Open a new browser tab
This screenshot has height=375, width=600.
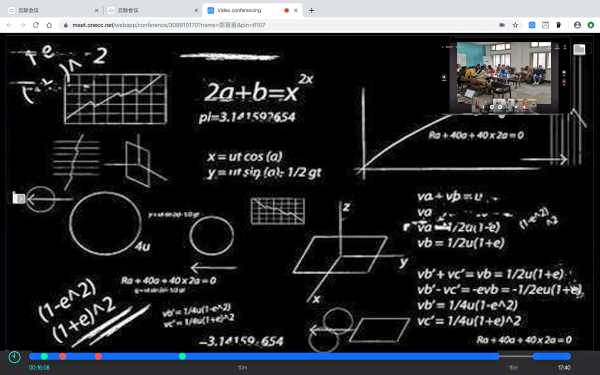[x=311, y=10]
